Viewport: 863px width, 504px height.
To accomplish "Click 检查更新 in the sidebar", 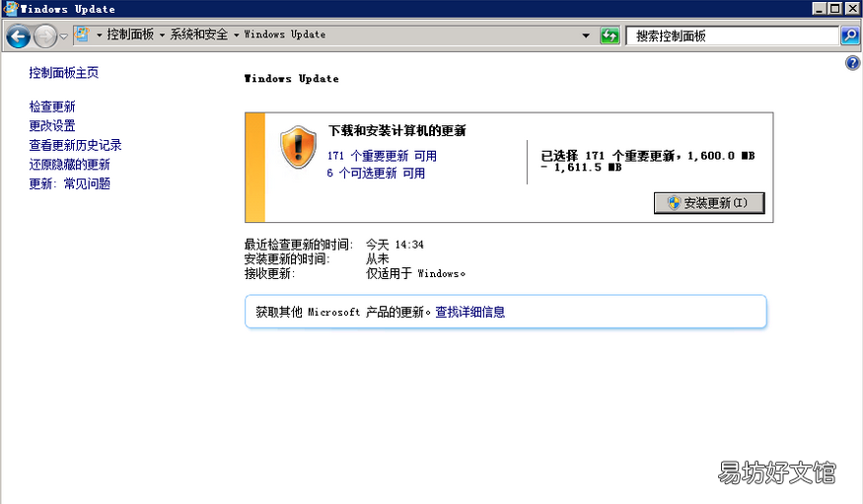I will coord(52,107).
